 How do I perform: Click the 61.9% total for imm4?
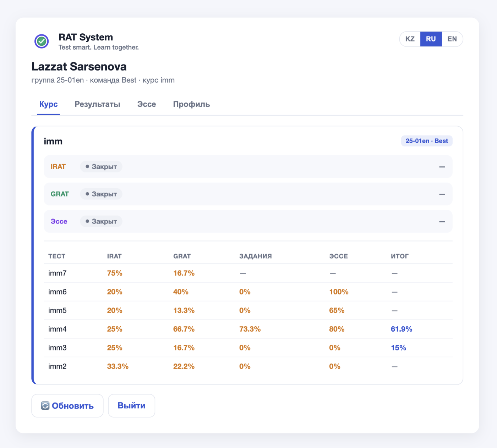point(402,329)
